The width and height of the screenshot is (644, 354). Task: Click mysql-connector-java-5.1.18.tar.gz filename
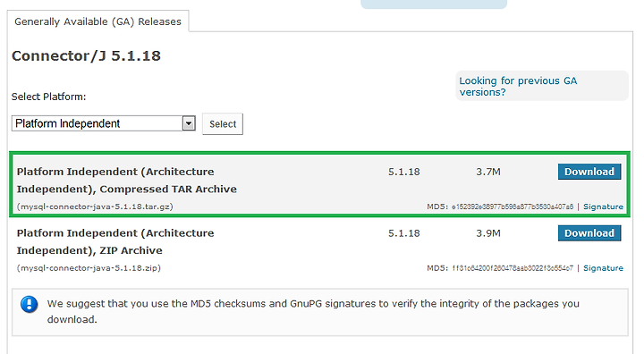tap(95, 206)
